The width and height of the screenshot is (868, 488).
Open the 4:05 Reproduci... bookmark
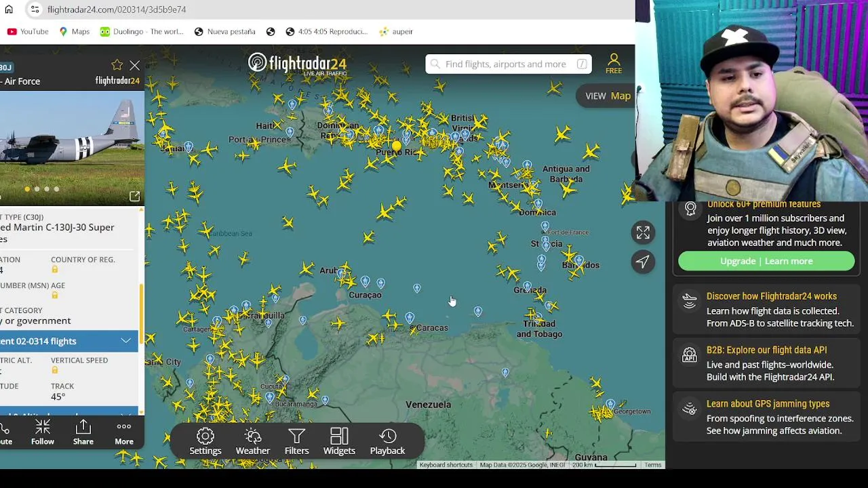pos(327,31)
